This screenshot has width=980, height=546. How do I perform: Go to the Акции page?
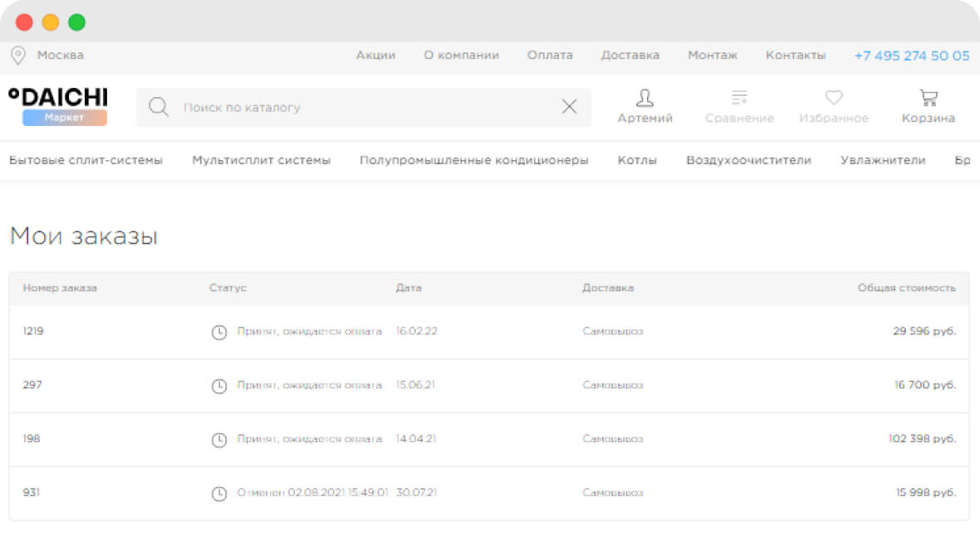pos(375,56)
